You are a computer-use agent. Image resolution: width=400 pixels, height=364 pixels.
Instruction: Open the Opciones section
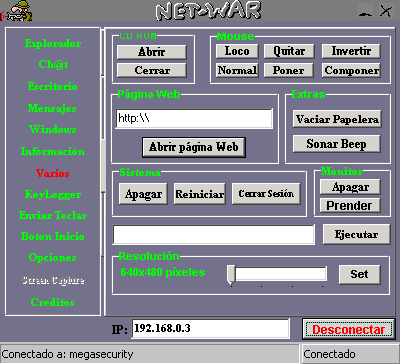tap(53, 257)
